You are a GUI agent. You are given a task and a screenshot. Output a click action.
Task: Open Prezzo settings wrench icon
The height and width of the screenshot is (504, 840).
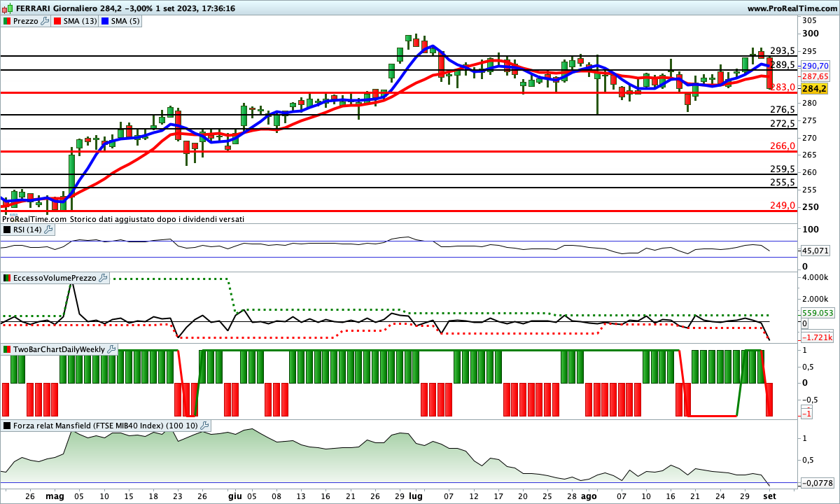click(x=45, y=21)
